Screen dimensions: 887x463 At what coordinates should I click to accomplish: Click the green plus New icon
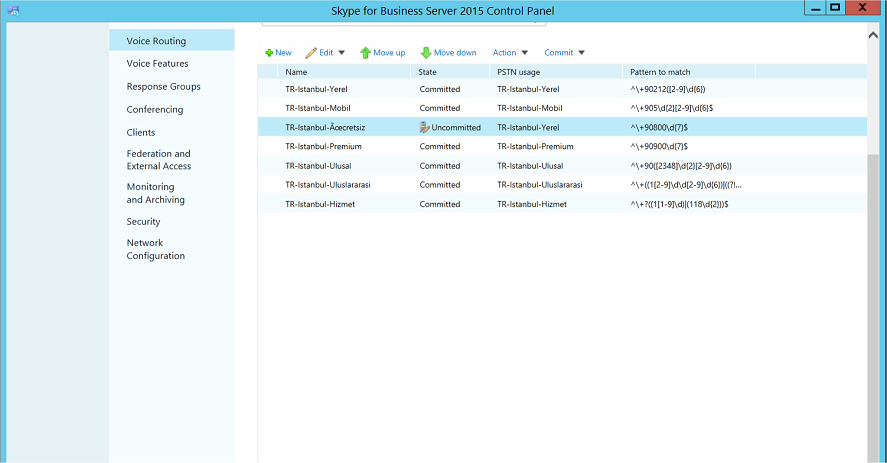point(269,53)
